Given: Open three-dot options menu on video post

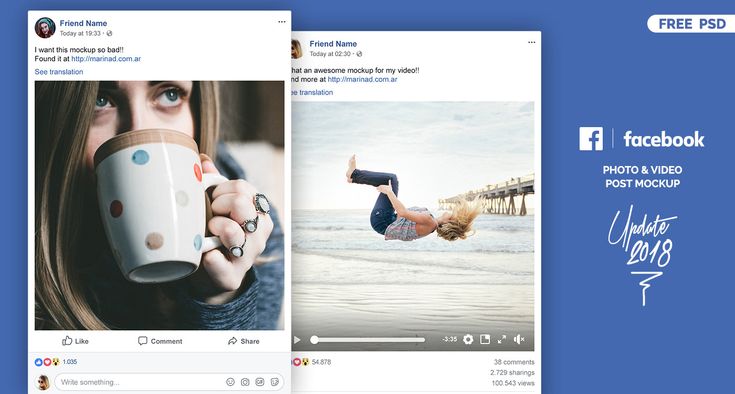Looking at the screenshot, I should (x=532, y=42).
